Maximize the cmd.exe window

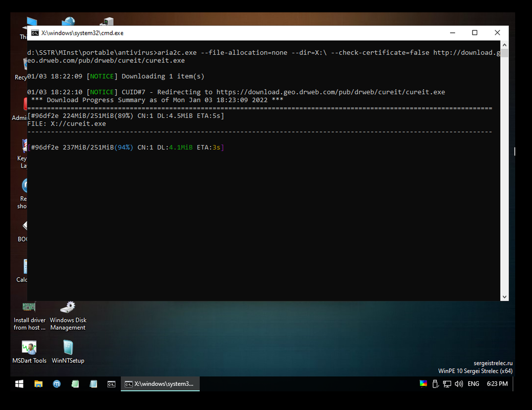coord(475,33)
